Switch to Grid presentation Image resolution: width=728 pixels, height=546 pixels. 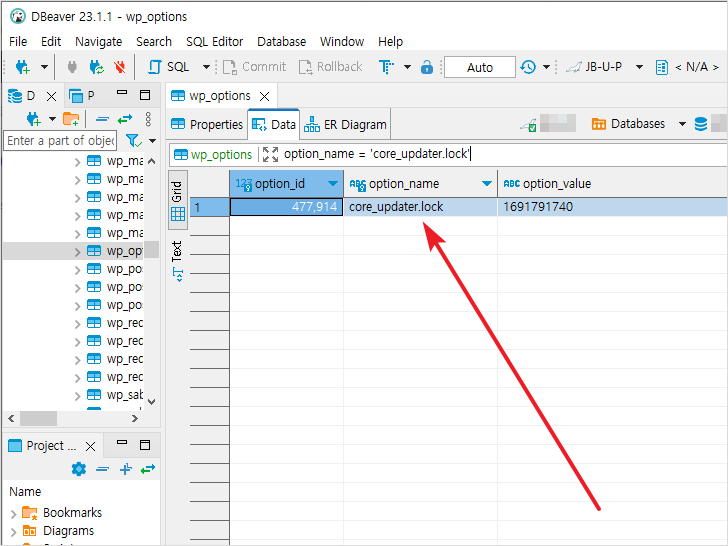(177, 200)
